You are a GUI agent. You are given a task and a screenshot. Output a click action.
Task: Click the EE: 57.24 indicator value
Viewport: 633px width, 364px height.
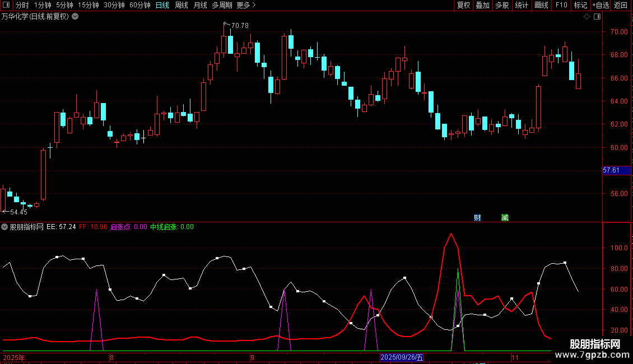pos(62,227)
